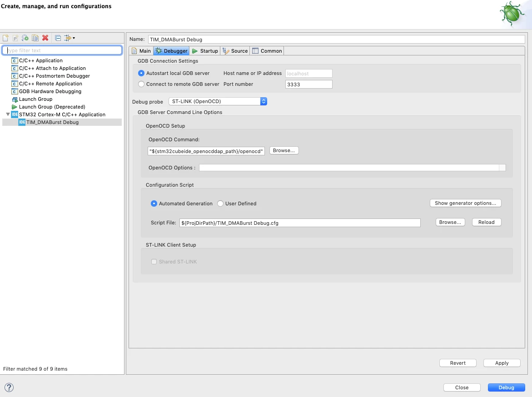532x397 pixels.
Task: Select C/C++ Postmortem Debugger entry
Action: coord(54,76)
